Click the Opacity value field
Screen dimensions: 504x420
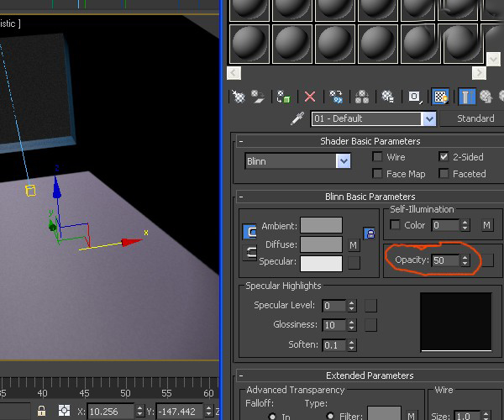[x=444, y=260]
